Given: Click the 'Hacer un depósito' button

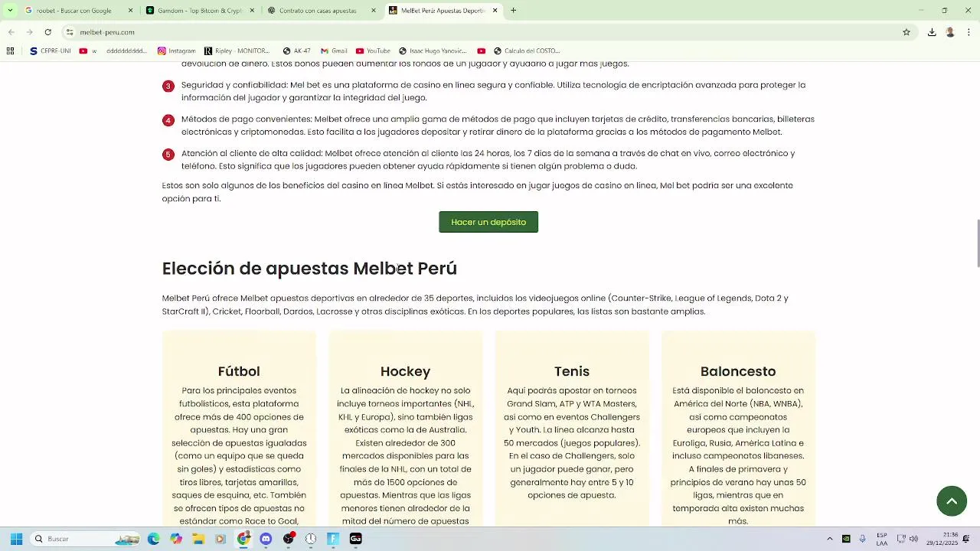Looking at the screenshot, I should (488, 222).
